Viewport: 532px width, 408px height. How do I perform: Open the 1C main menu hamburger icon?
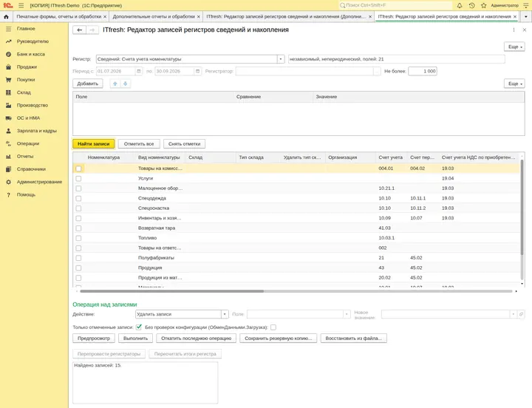pyautogui.click(x=21, y=5)
